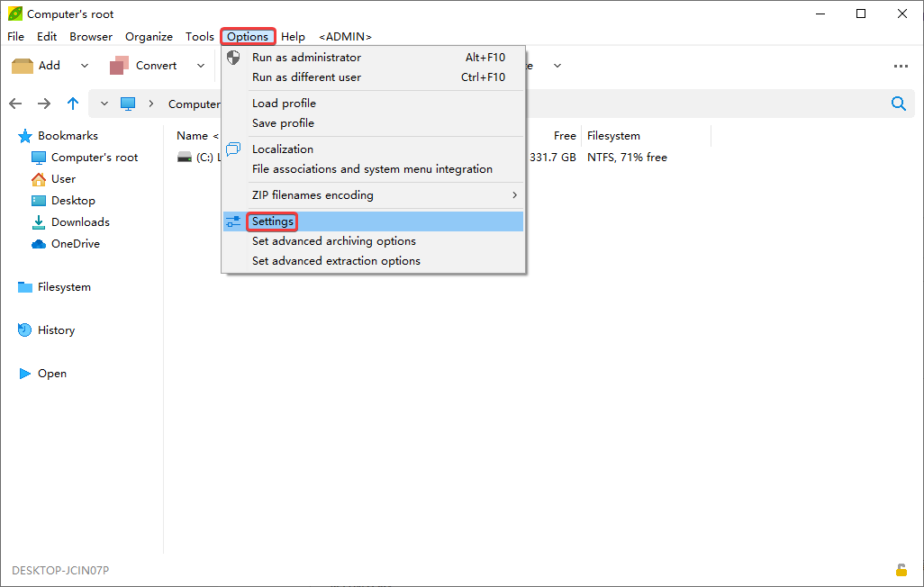924x587 pixels.
Task: Open the Tools menu
Action: coord(200,37)
